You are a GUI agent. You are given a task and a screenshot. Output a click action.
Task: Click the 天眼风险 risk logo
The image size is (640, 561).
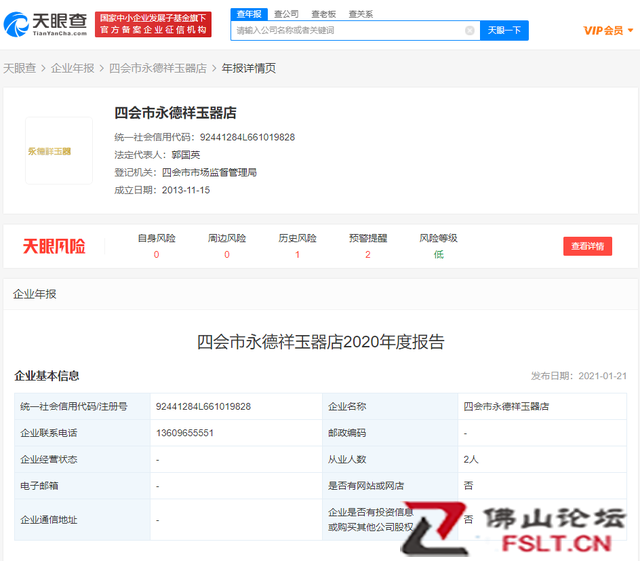click(x=54, y=246)
